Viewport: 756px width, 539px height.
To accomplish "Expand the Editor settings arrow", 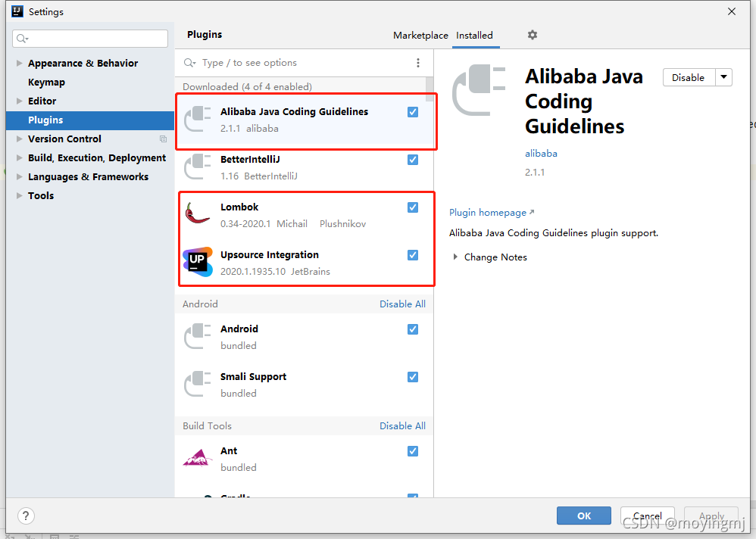I will pos(19,101).
